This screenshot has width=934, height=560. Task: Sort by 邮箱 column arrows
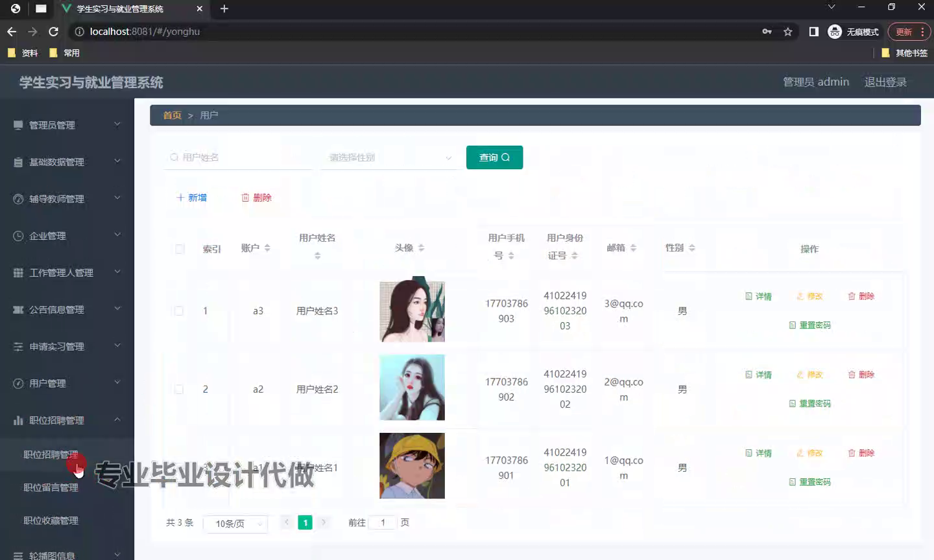point(633,248)
